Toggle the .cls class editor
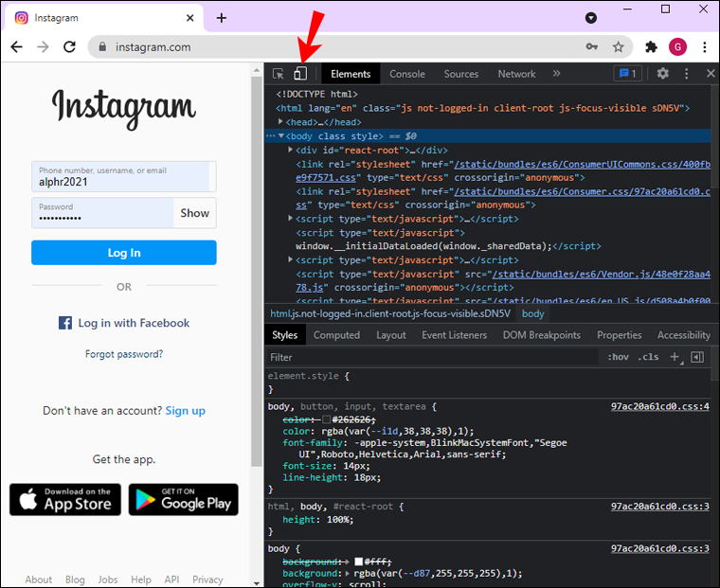Viewport: 720px width, 588px height. (x=648, y=357)
